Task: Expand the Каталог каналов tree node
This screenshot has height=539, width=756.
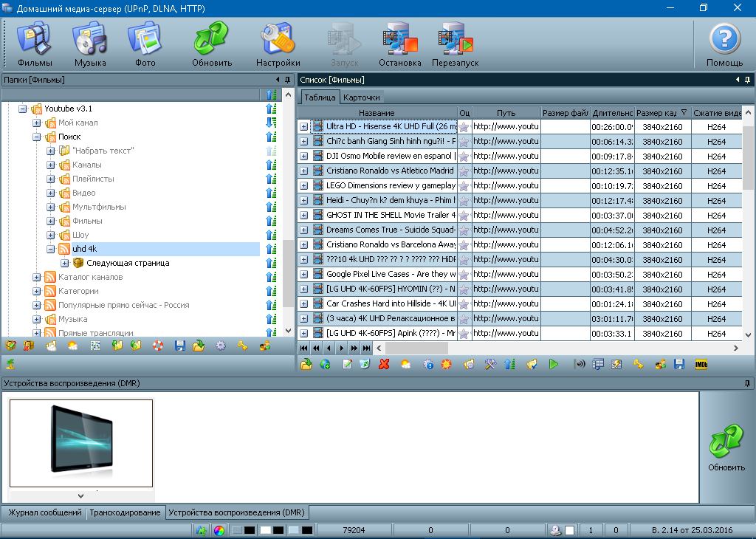Action: click(37, 277)
